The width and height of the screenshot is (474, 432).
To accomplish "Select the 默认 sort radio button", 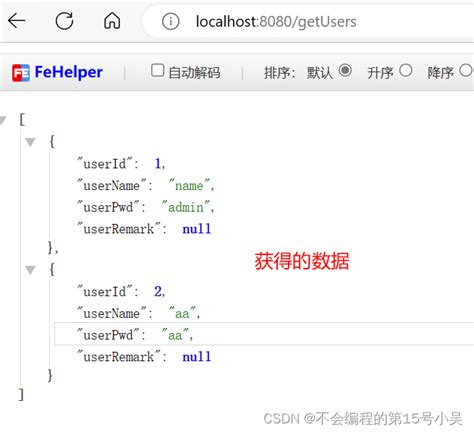I will click(x=345, y=71).
